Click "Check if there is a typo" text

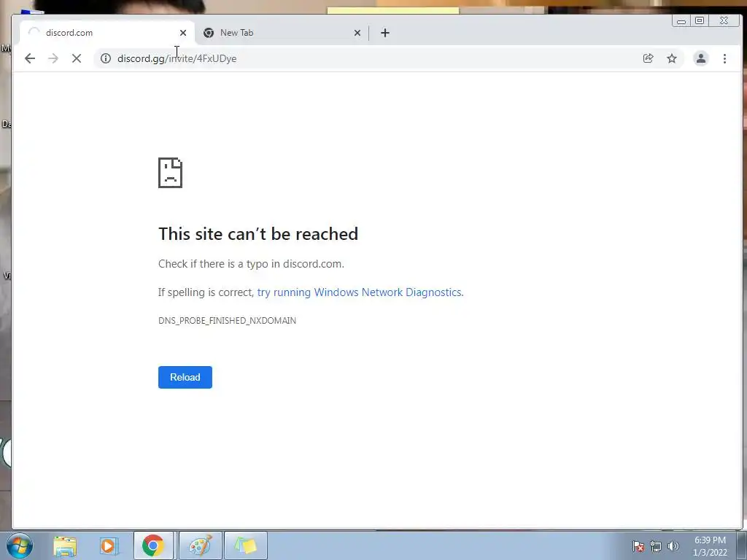tap(251, 264)
